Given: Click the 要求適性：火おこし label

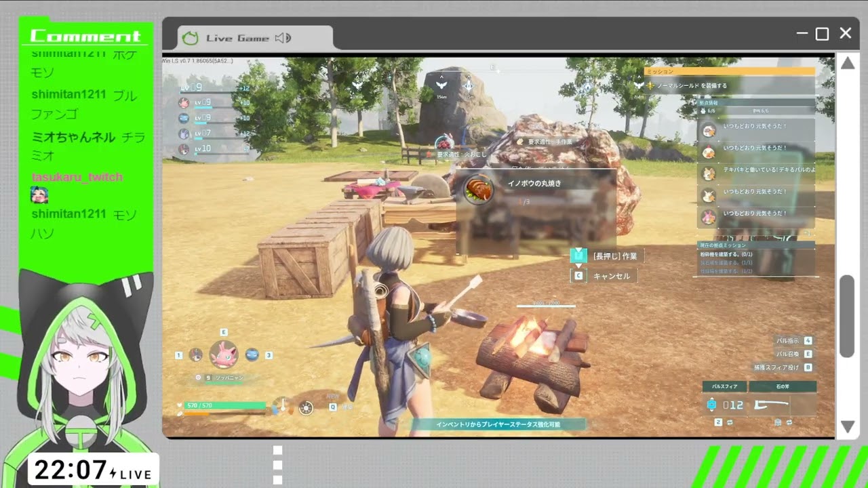Looking at the screenshot, I should 463,155.
